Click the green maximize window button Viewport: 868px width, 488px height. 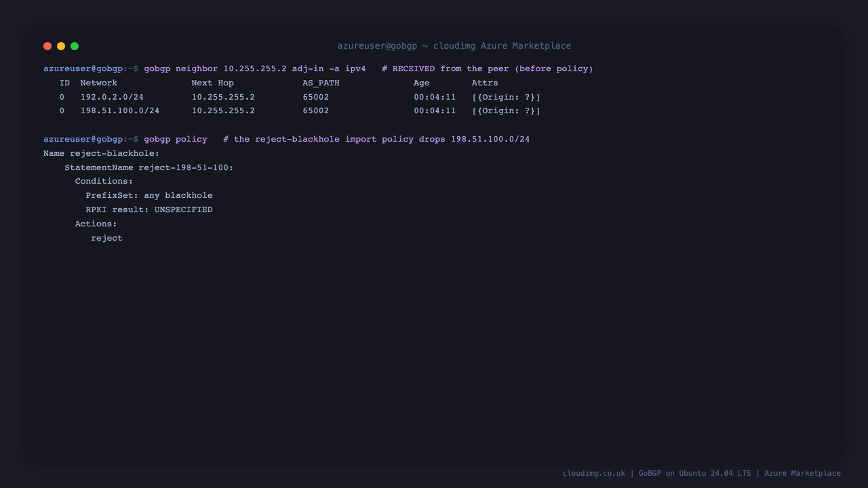click(x=75, y=46)
